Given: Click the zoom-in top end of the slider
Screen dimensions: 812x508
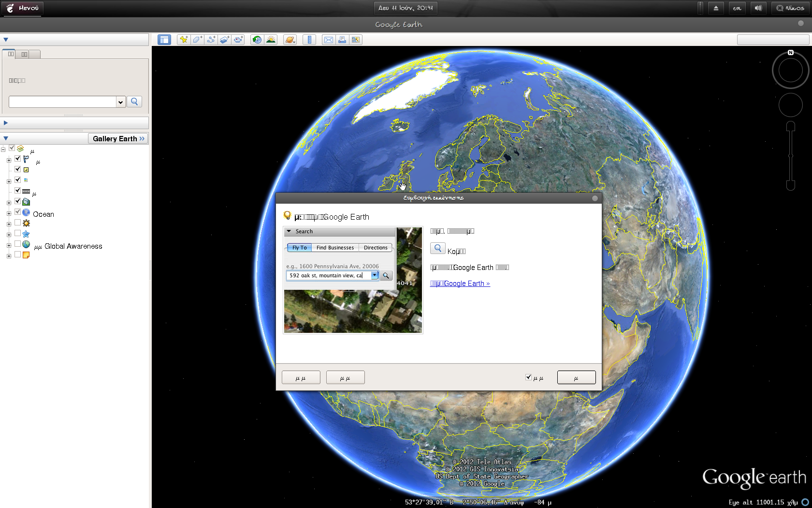Looking at the screenshot, I should pyautogui.click(x=791, y=126).
